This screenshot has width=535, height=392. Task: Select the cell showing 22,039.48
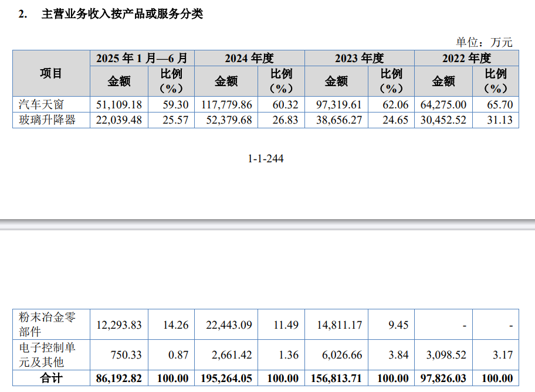[x=118, y=120]
